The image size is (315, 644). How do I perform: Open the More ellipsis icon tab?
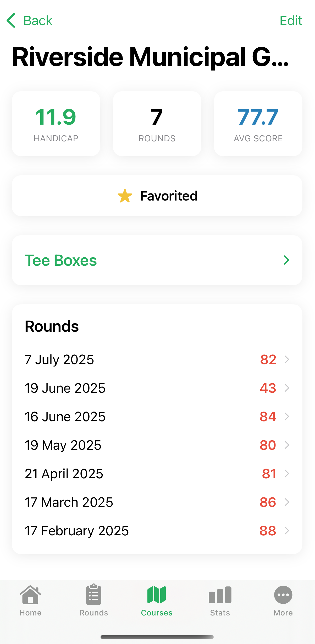283,595
